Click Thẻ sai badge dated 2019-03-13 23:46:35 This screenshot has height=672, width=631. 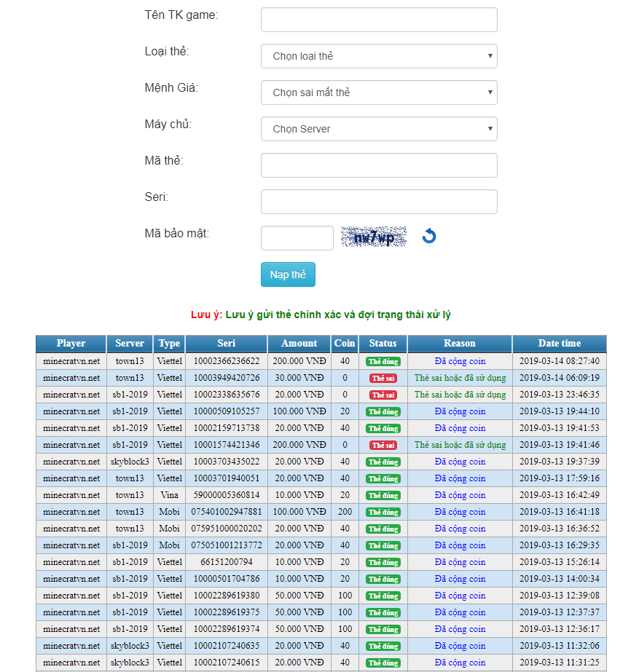point(383,395)
